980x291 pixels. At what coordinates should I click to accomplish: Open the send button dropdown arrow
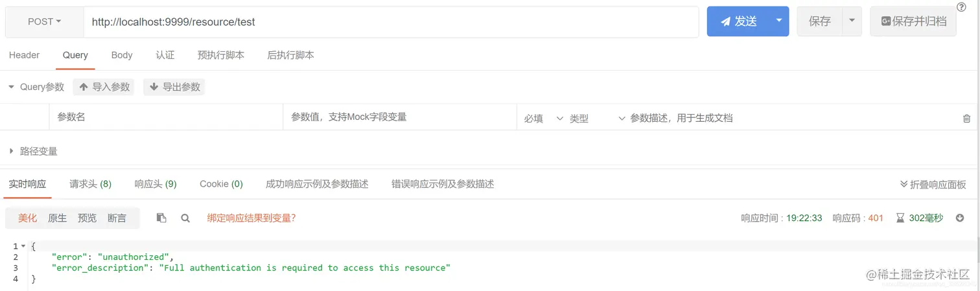point(779,21)
